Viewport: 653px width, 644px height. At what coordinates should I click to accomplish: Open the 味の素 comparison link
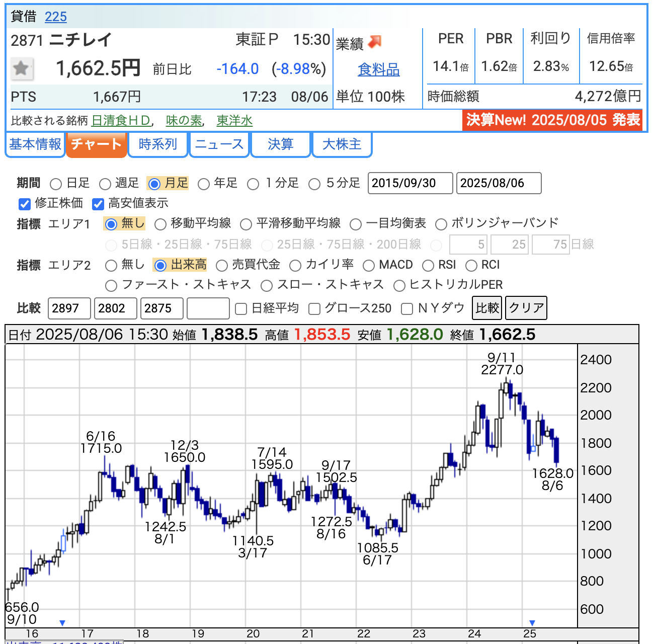point(184,121)
